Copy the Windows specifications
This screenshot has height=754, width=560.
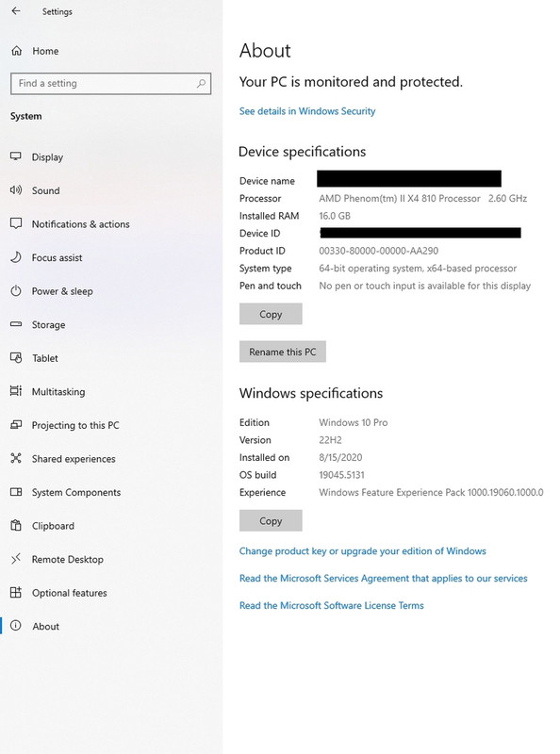pos(271,521)
